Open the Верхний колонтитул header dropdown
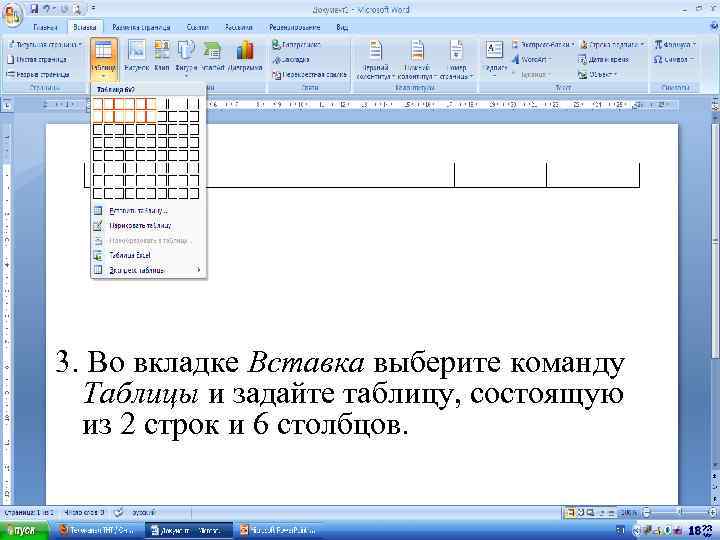 click(x=376, y=60)
